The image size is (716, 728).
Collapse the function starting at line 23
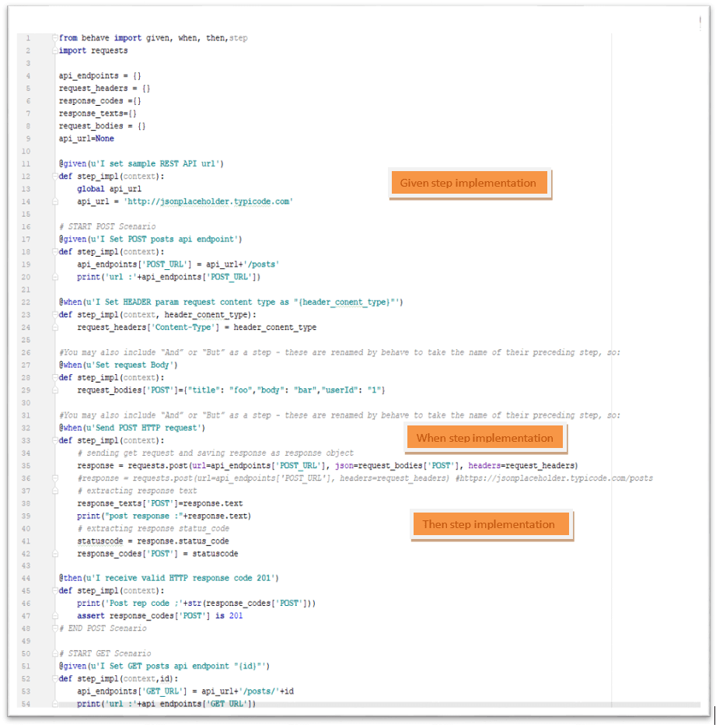[54, 315]
